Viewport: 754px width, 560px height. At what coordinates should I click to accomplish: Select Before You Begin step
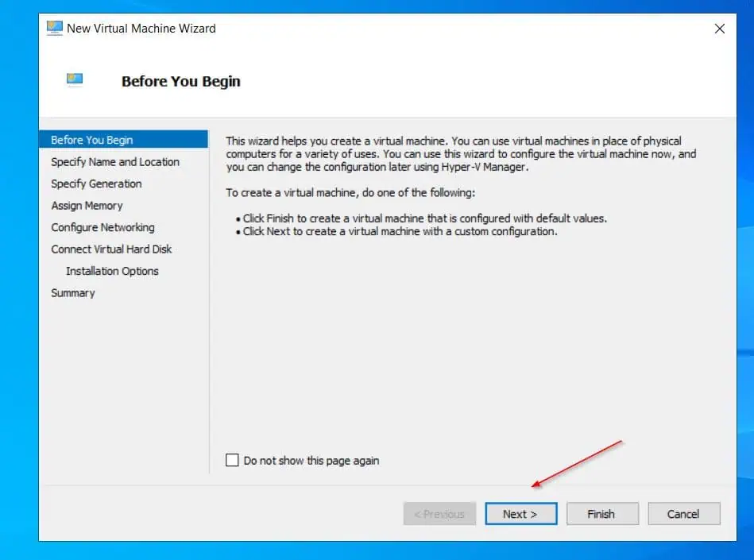(123, 139)
